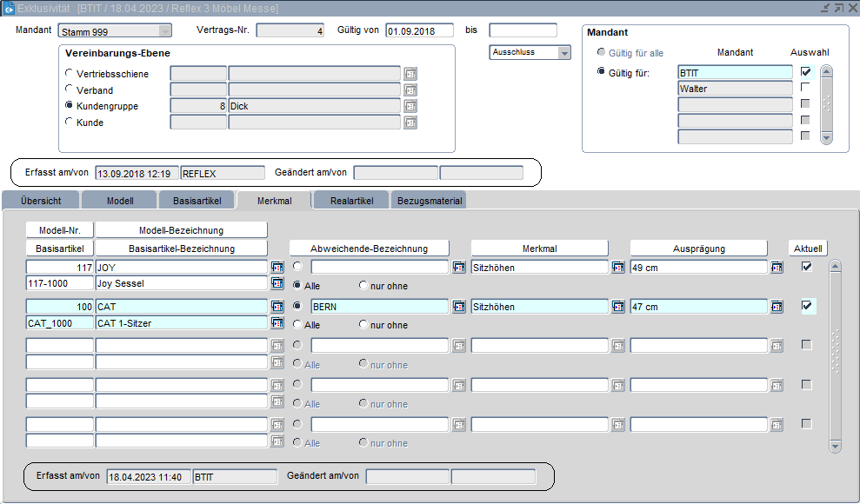Viewport: 860px width, 504px height.
Task: Toggle Aktuell checkbox for JOY row
Action: 807,267
